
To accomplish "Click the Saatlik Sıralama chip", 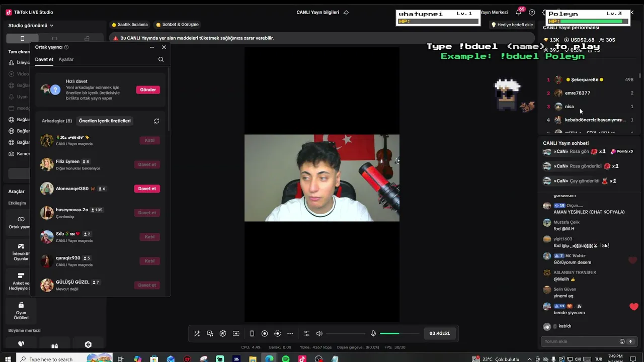I will (130, 25).
